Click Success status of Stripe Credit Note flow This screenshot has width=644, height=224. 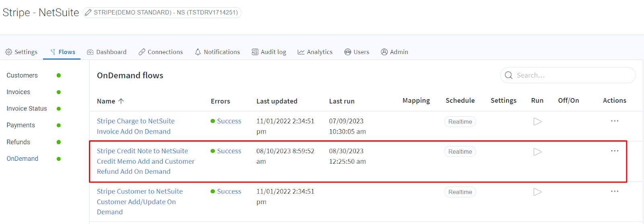pyautogui.click(x=226, y=151)
